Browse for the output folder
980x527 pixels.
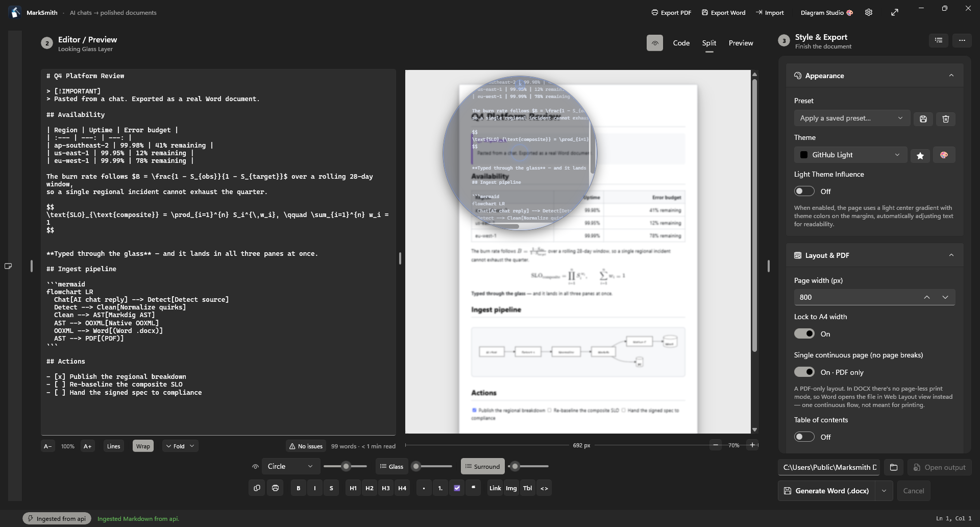point(893,467)
